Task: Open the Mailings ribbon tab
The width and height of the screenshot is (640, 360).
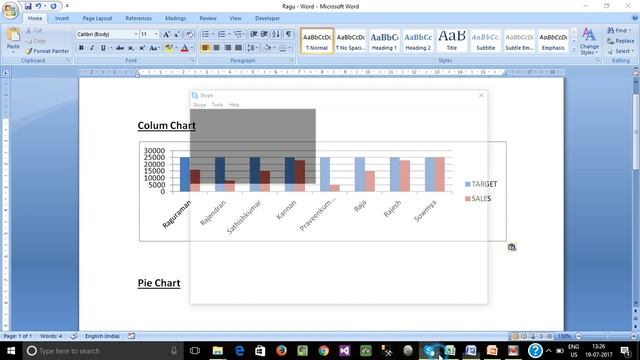Action: pos(176,18)
